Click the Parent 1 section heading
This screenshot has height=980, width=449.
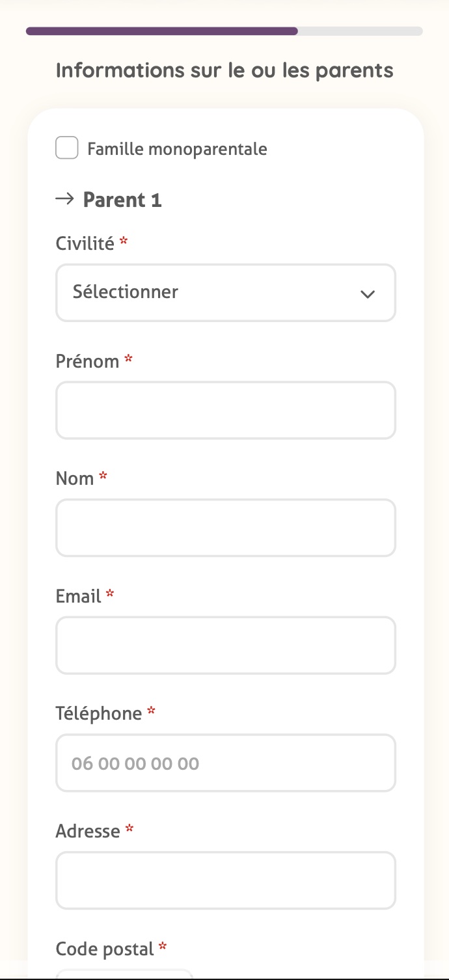(122, 200)
